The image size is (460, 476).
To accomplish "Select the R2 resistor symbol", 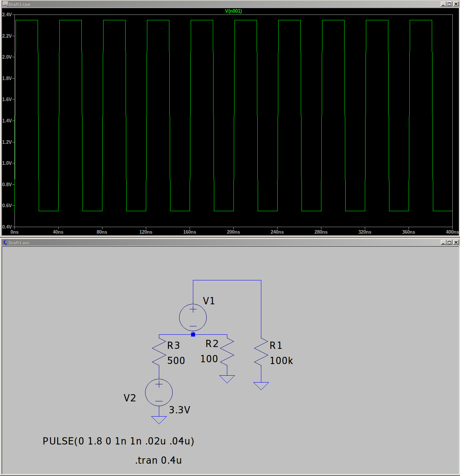I will (x=227, y=352).
